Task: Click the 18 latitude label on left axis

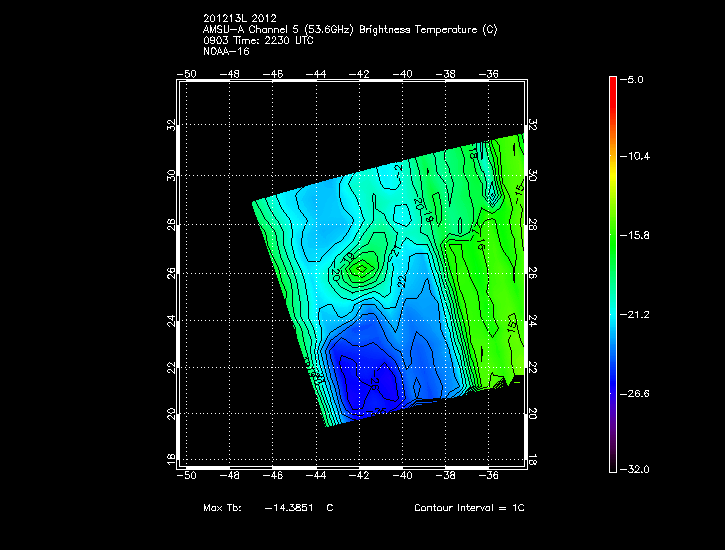Action: [x=171, y=457]
